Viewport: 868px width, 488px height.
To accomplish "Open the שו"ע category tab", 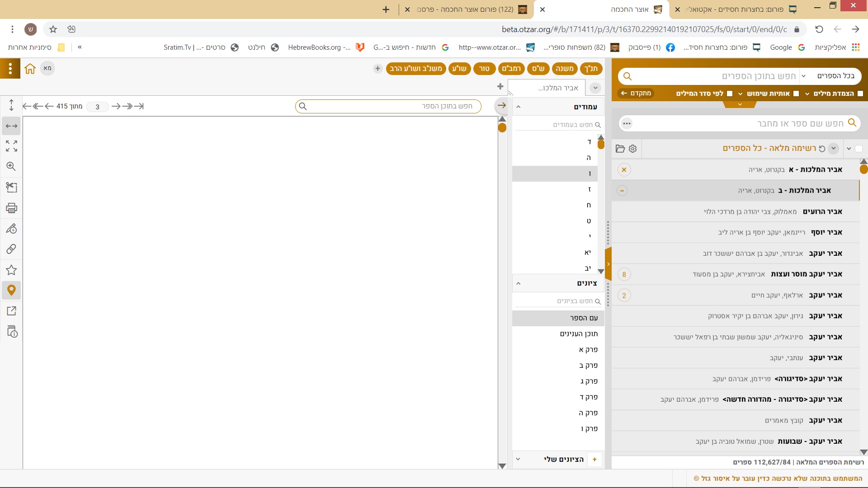I will point(459,69).
